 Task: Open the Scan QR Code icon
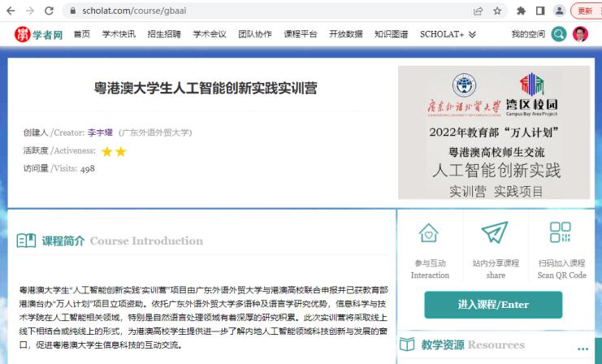[x=561, y=234]
